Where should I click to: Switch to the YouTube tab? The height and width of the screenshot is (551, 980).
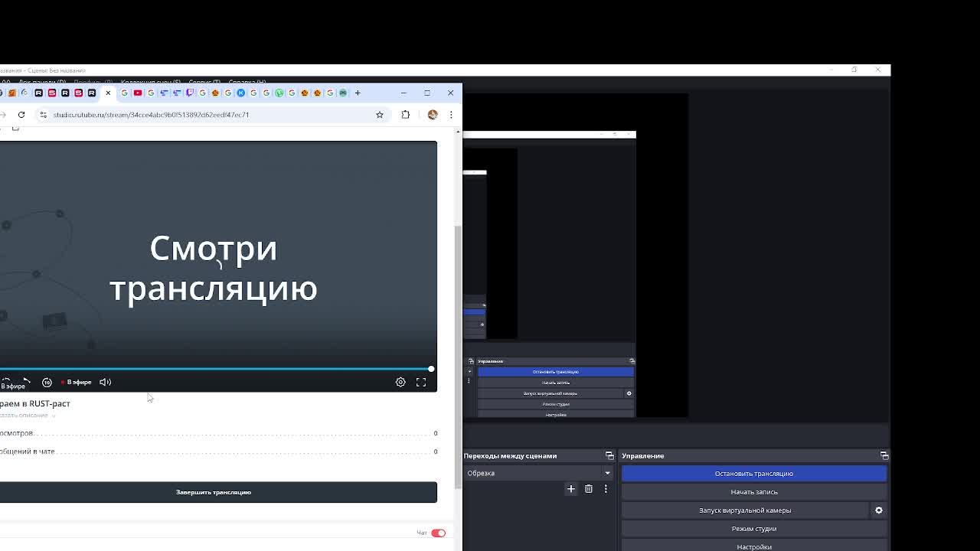tap(138, 93)
